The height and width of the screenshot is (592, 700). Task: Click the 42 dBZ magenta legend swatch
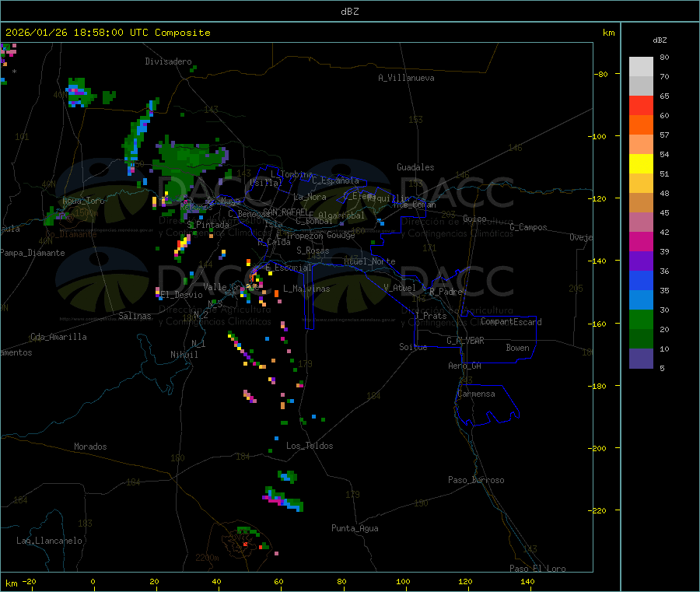pyautogui.click(x=641, y=241)
